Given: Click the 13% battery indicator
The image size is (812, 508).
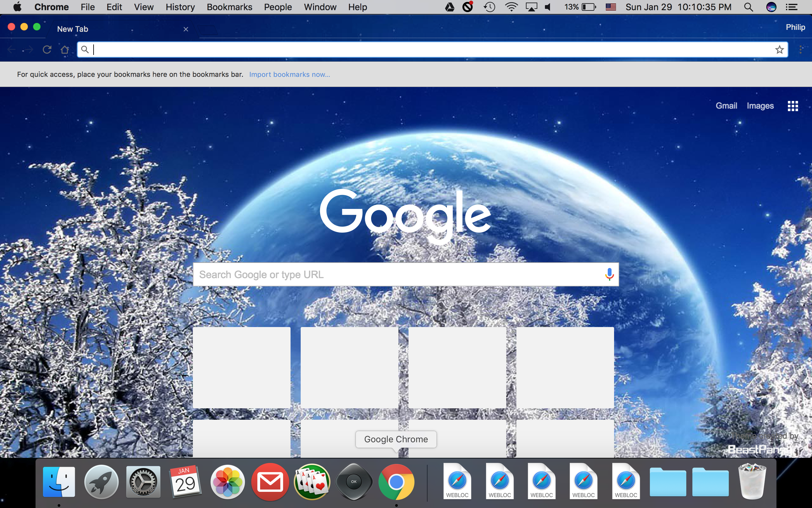Looking at the screenshot, I should click(580, 7).
